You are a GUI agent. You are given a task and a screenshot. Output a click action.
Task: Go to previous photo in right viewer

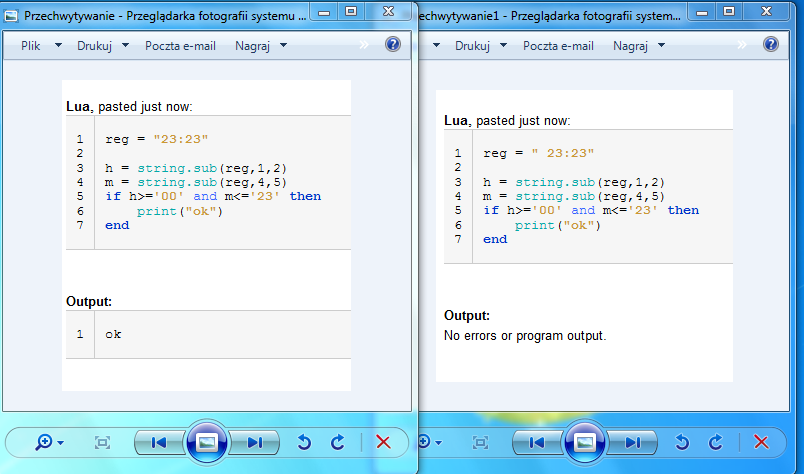tap(537, 442)
